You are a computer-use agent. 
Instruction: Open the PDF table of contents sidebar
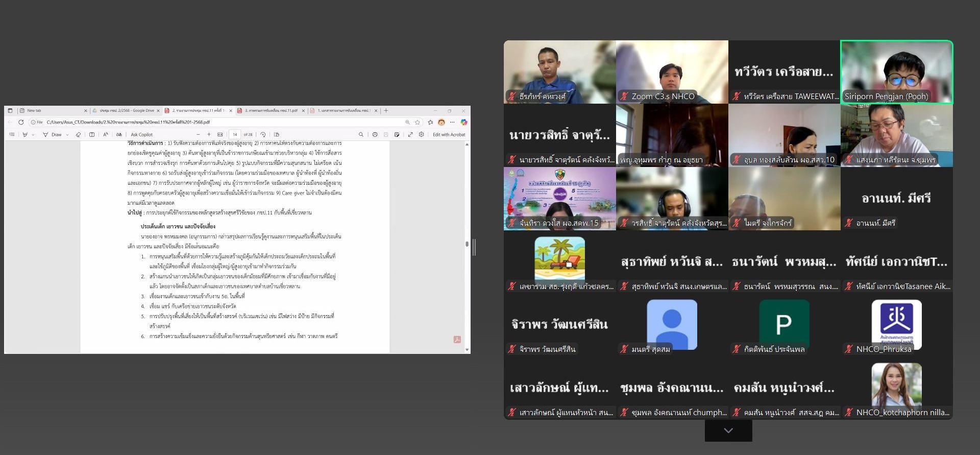click(x=12, y=135)
